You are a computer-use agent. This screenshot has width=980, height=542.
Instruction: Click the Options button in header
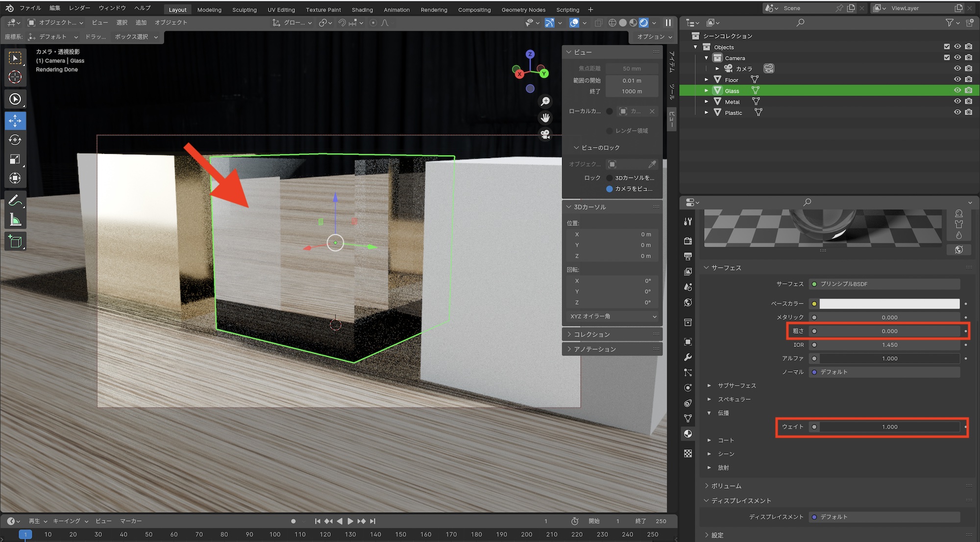(x=654, y=37)
